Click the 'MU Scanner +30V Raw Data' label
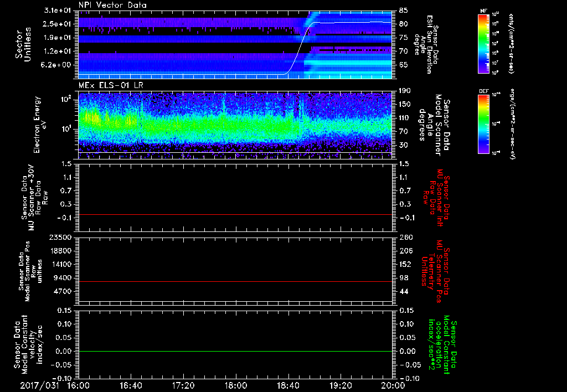The width and height of the screenshot is (567, 392). pyautogui.click(x=34, y=198)
